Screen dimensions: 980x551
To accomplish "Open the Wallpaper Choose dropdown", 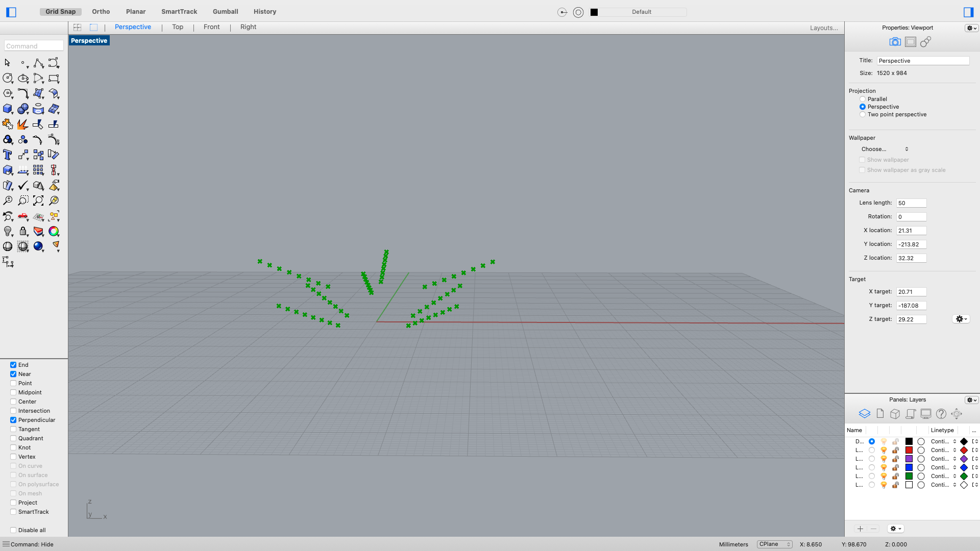I will click(x=885, y=149).
